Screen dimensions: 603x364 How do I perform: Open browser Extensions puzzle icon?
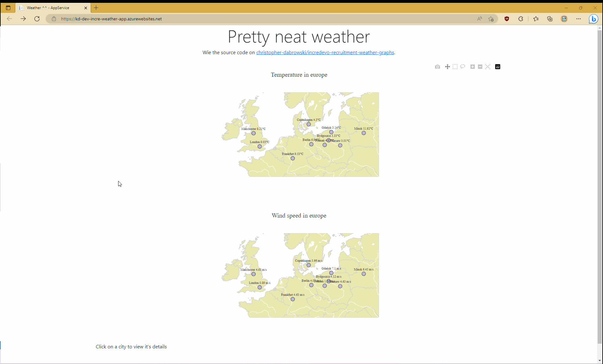(521, 19)
